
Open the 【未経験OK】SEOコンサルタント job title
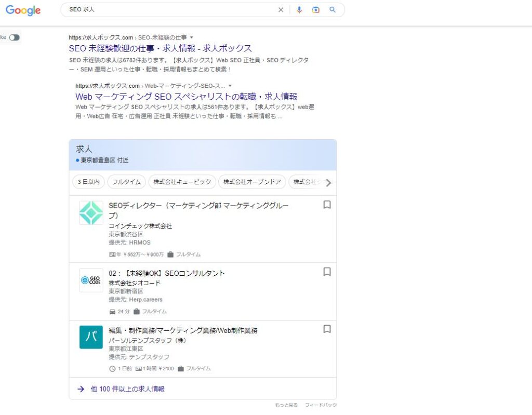167,273
